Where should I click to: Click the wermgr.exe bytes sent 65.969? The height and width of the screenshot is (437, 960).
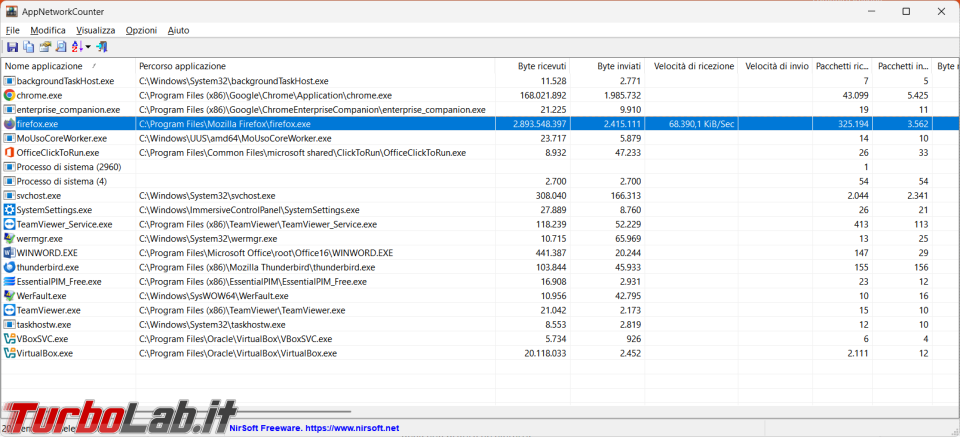click(x=628, y=239)
